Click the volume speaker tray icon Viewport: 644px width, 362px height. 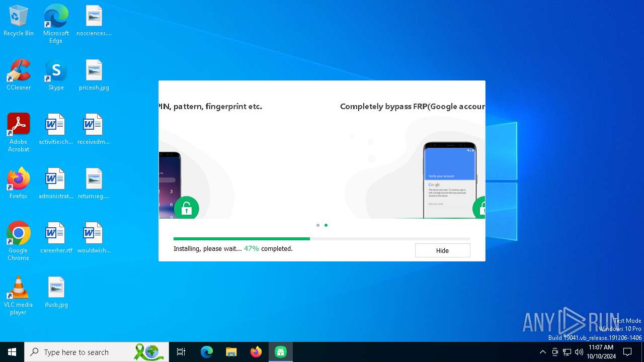tap(579, 352)
